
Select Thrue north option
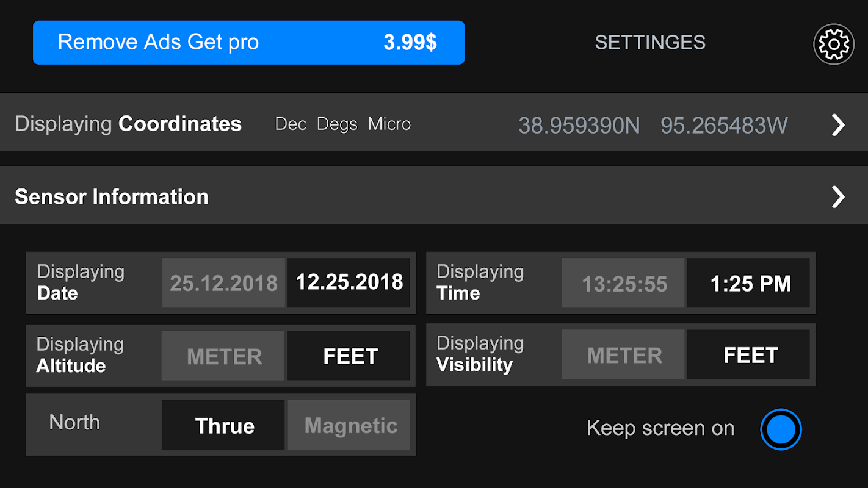pos(224,426)
